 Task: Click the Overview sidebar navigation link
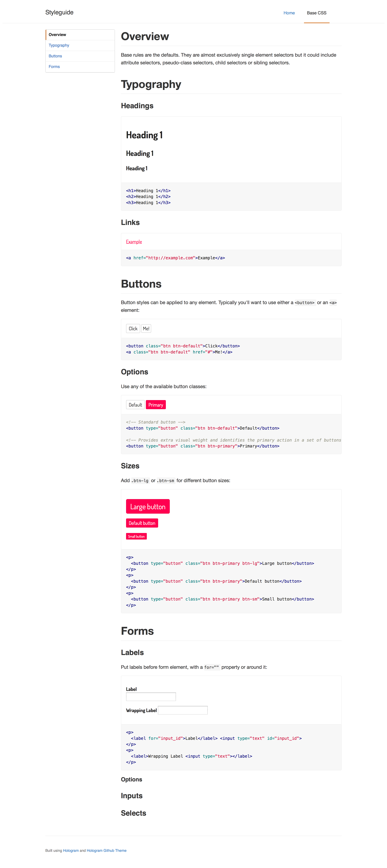57,34
